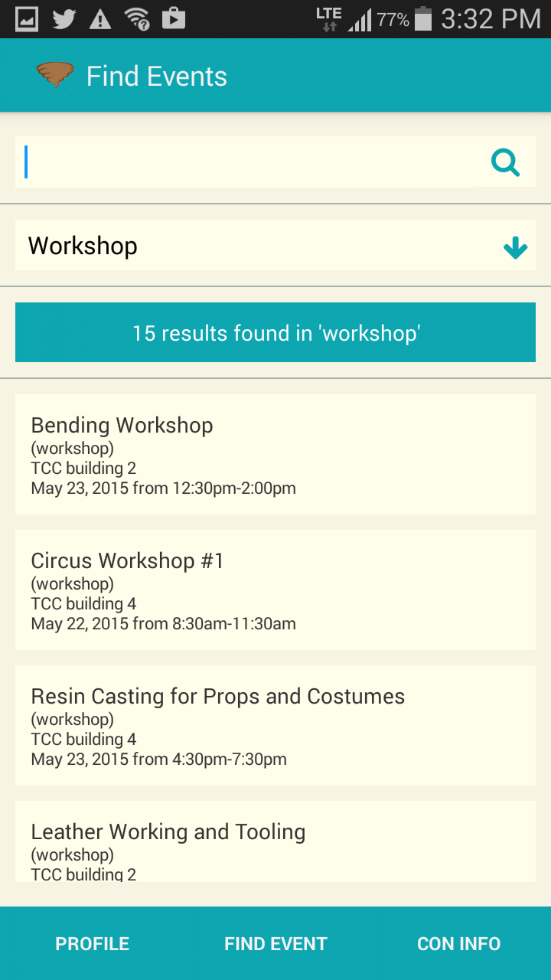Focus the event search text field
Image resolution: width=551 pixels, height=980 pixels.
(245, 162)
